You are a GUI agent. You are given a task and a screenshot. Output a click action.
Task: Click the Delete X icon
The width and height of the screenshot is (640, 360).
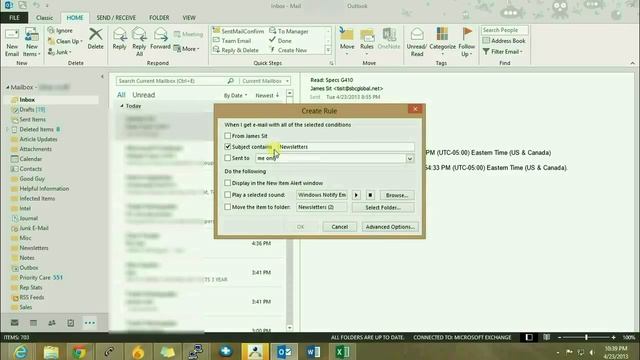[x=96, y=34]
